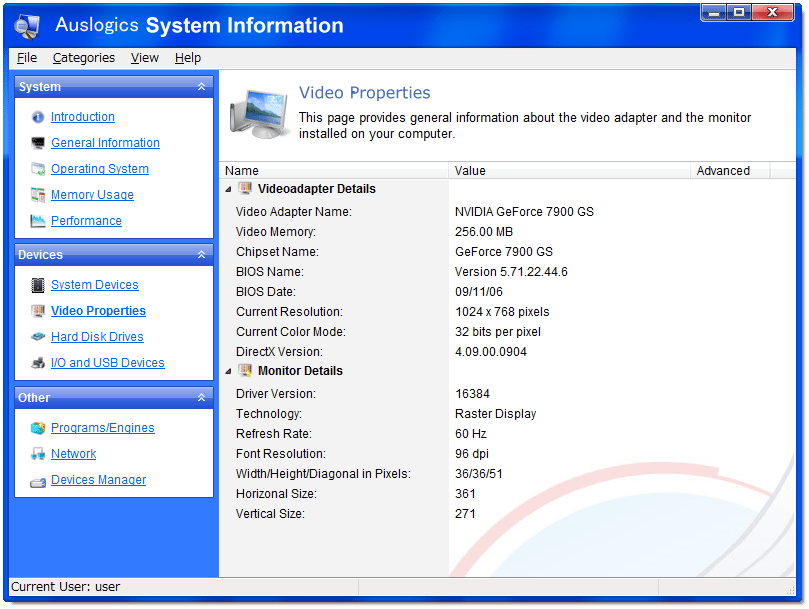Screen dimensions: 809x609
Task: Click the Auslogics app icon in title bar
Action: pos(27,26)
